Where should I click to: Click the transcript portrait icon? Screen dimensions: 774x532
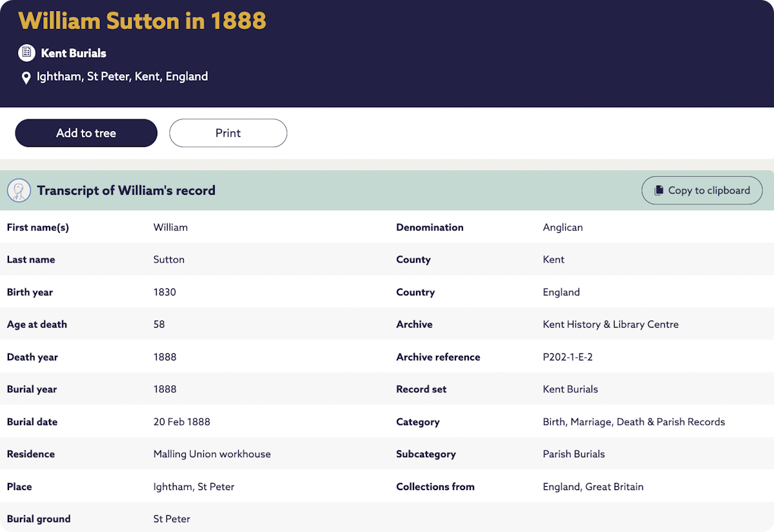click(x=19, y=190)
